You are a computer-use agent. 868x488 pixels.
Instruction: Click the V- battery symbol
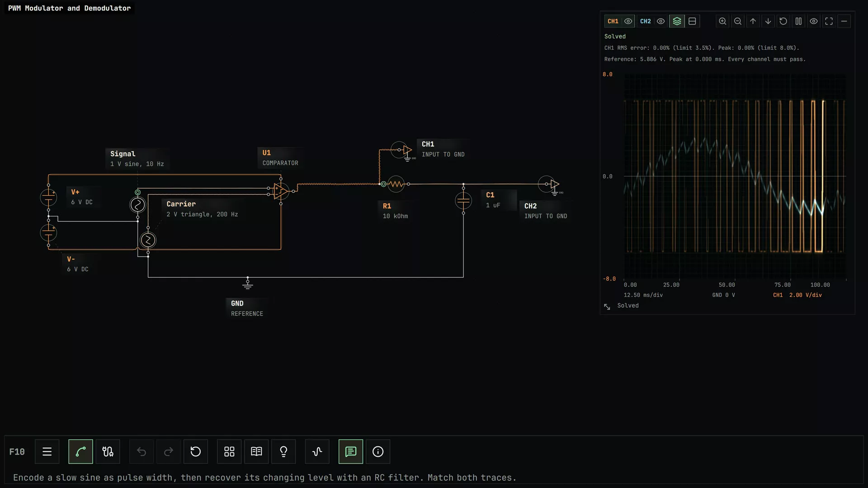click(48, 233)
